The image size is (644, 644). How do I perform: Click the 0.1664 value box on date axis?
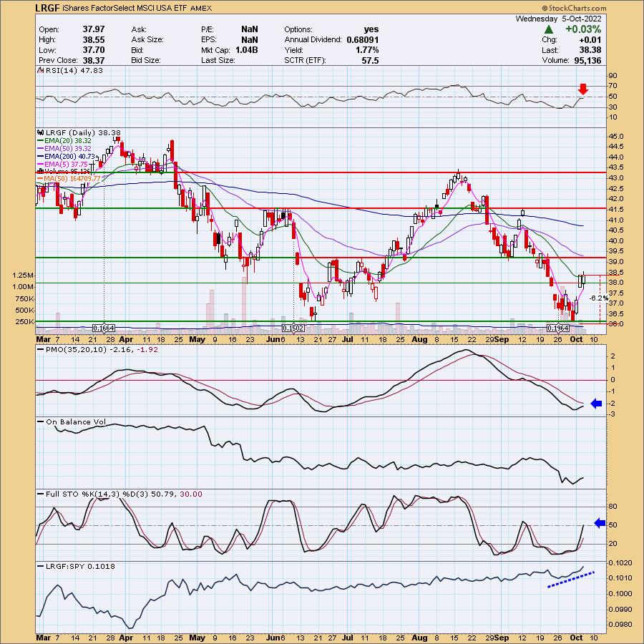[104, 328]
